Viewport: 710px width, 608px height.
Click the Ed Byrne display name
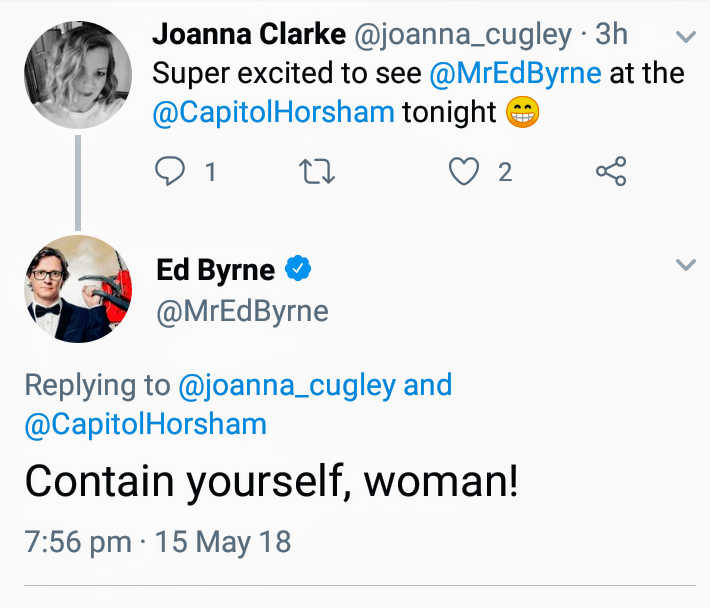pyautogui.click(x=216, y=269)
